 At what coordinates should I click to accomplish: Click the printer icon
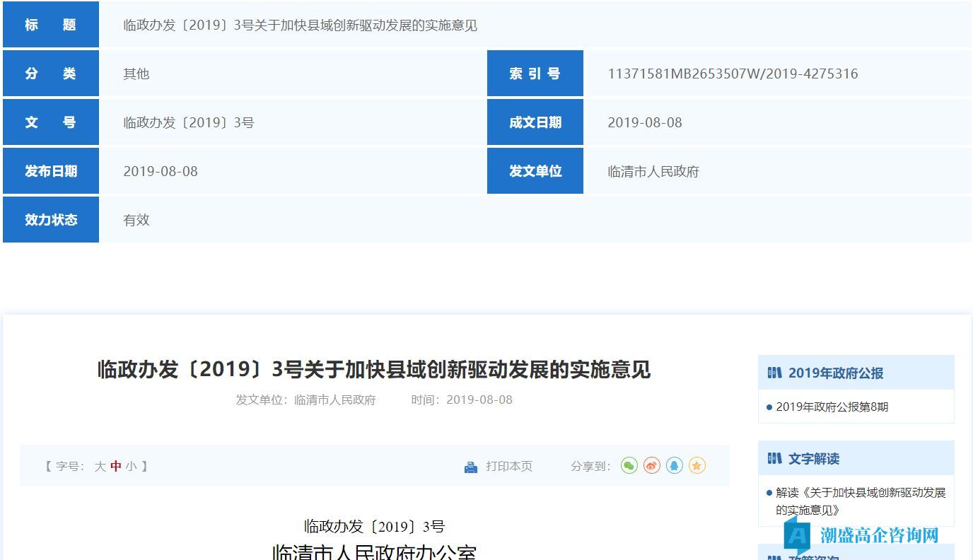tap(471, 467)
